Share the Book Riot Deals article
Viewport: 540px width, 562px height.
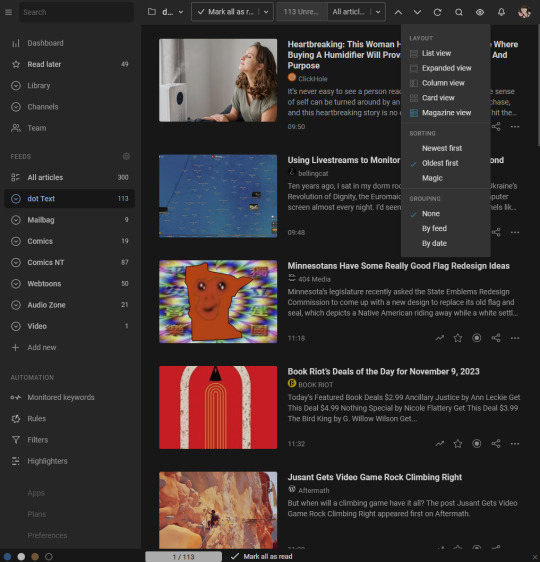pyautogui.click(x=496, y=444)
